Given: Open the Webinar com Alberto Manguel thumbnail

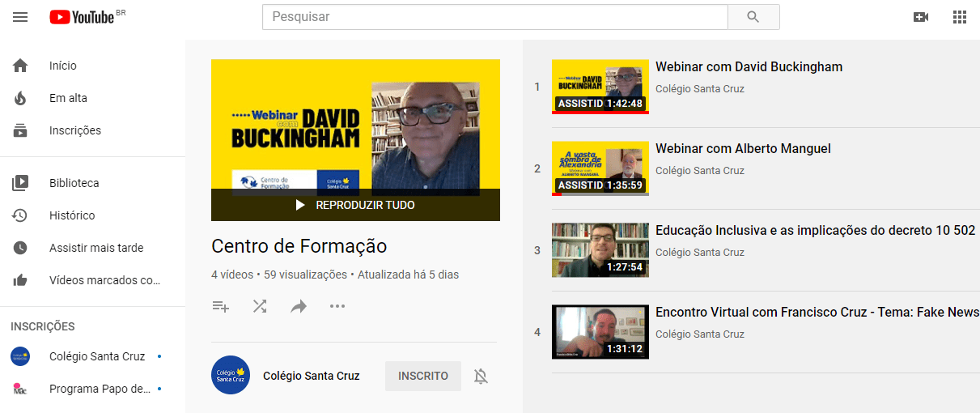Looking at the screenshot, I should coord(600,168).
